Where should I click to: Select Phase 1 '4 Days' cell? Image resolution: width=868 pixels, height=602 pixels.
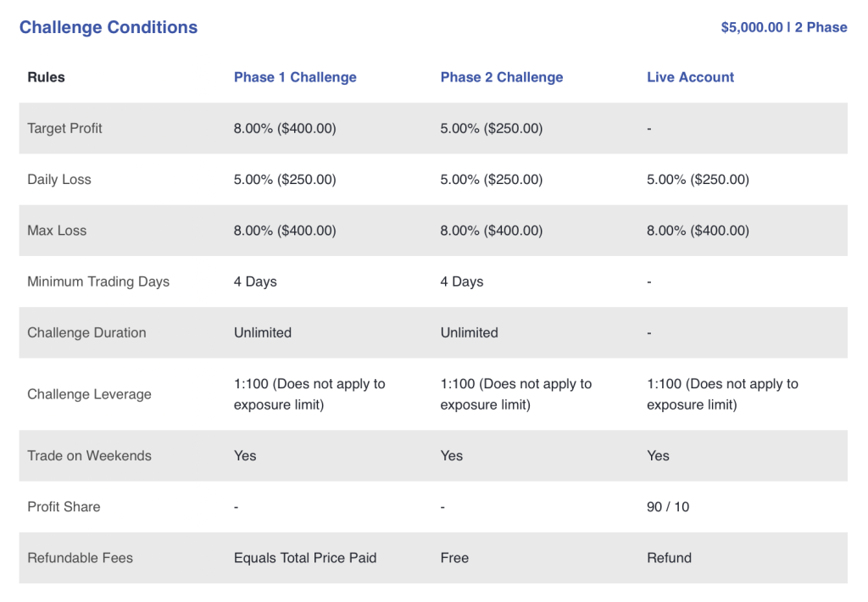(255, 281)
